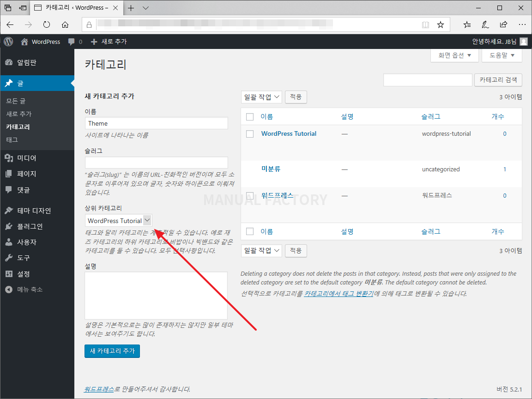The height and width of the screenshot is (399, 532).
Task: Open the site home icon labeled WordPress
Action: click(24, 42)
